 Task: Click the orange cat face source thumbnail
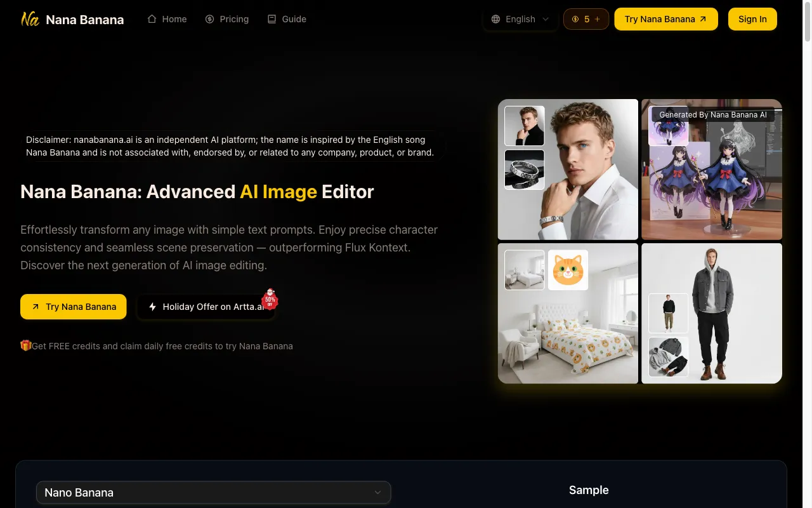(568, 270)
